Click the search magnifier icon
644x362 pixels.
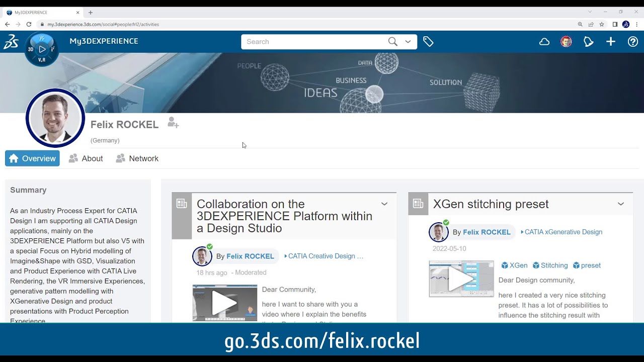pos(393,42)
